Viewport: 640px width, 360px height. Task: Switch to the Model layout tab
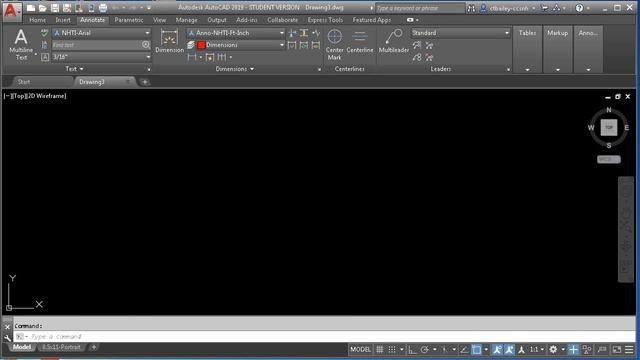click(x=22, y=347)
